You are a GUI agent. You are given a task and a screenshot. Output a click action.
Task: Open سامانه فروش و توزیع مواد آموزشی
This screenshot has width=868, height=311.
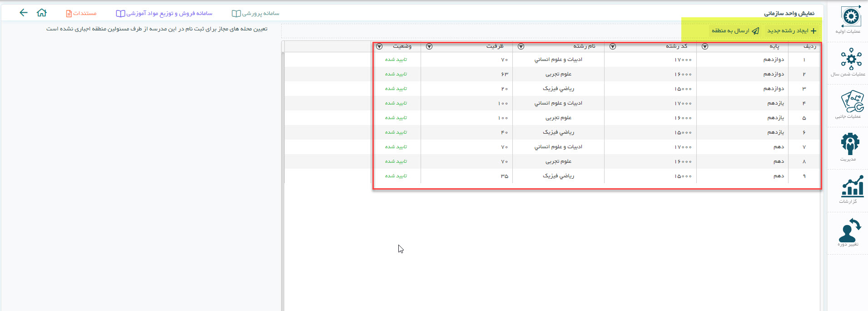pyautogui.click(x=164, y=13)
